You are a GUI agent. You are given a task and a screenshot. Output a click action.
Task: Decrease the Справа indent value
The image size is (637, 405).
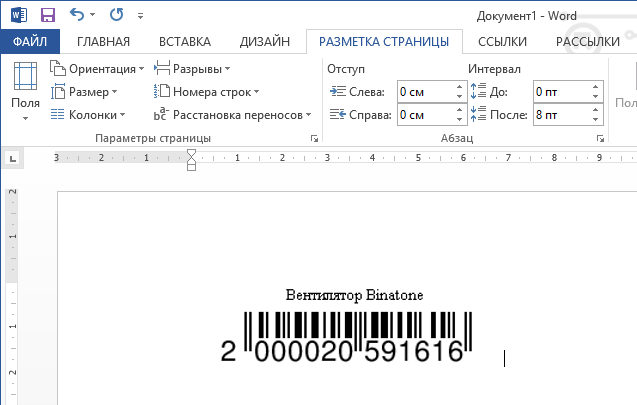(x=459, y=120)
